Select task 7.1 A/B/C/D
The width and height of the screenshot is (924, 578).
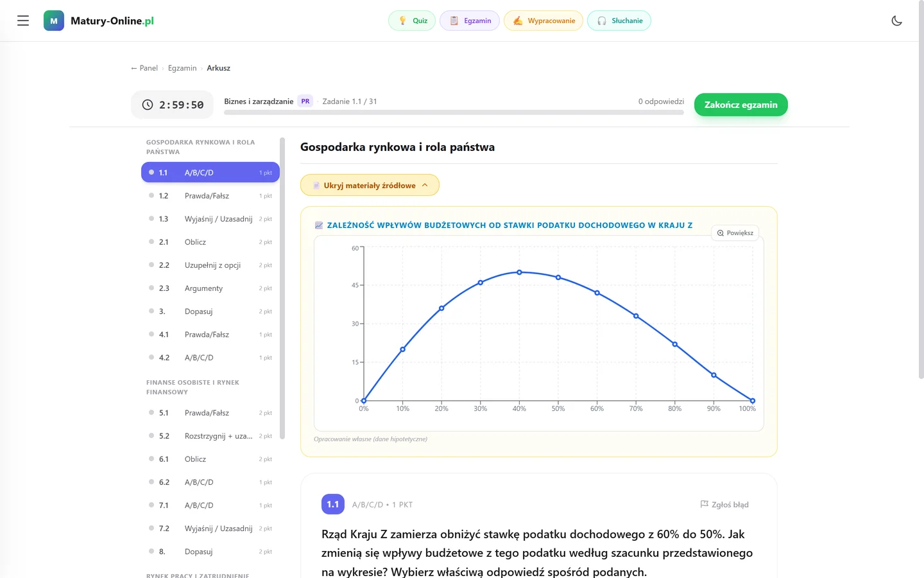pyautogui.click(x=210, y=505)
